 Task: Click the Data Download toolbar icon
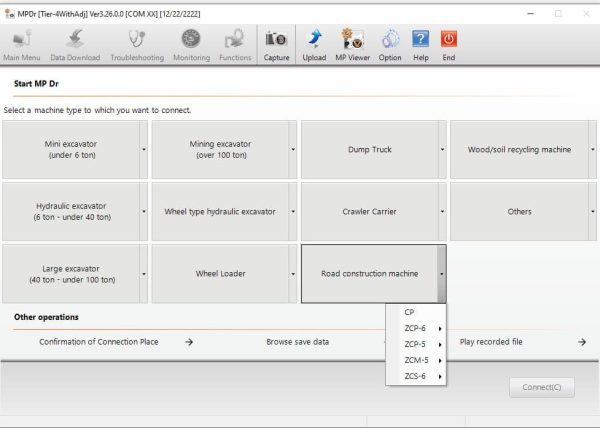(x=75, y=45)
